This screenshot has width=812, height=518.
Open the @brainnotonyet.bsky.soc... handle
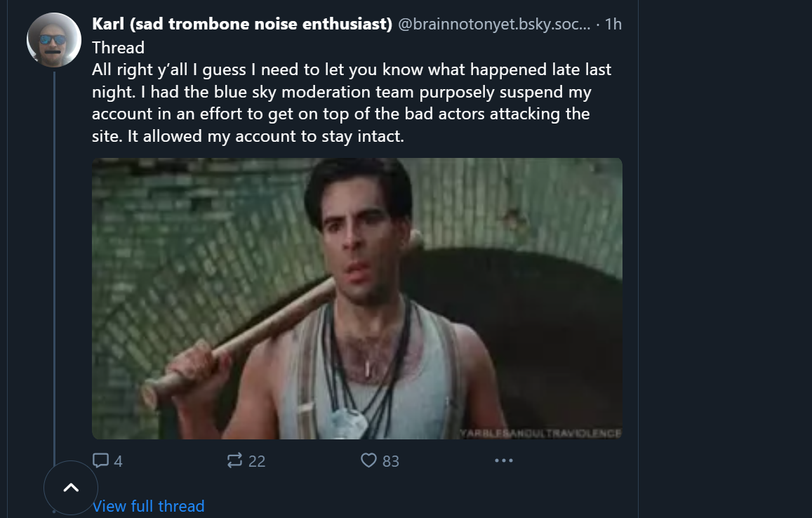(x=493, y=24)
